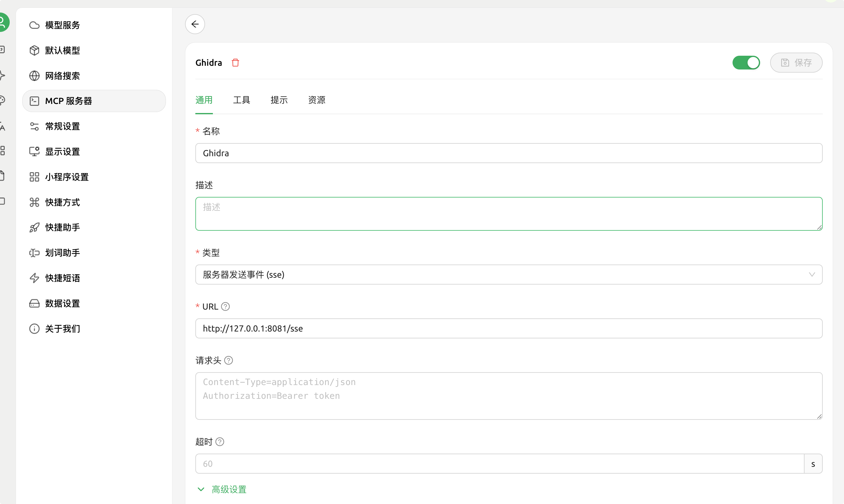Click the 保存 button
844x504 pixels.
[796, 63]
